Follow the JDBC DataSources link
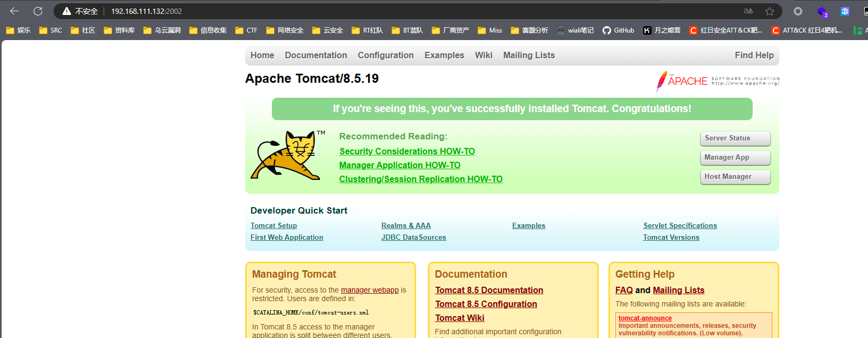868x338 pixels. pos(413,238)
